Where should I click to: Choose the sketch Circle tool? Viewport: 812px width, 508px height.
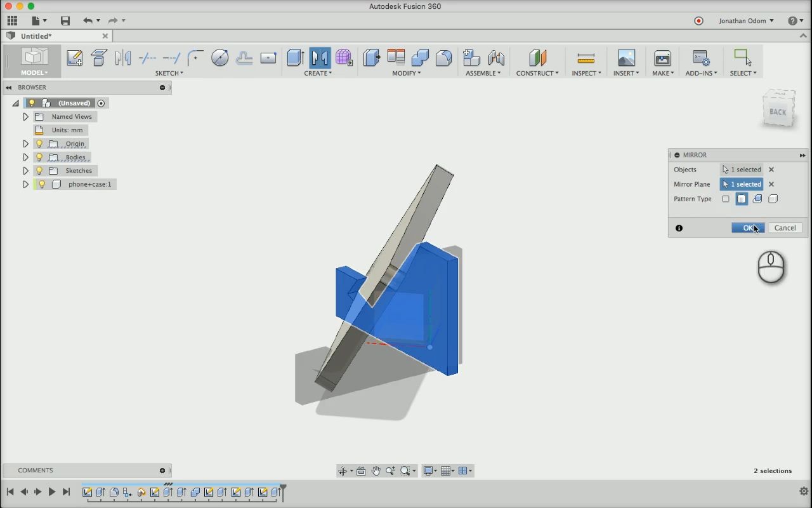pos(219,58)
